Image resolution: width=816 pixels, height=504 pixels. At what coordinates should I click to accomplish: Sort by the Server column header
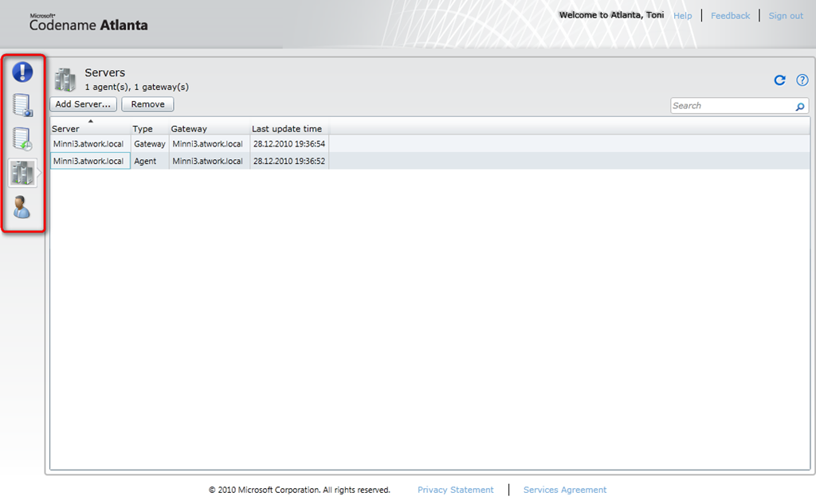pos(89,128)
